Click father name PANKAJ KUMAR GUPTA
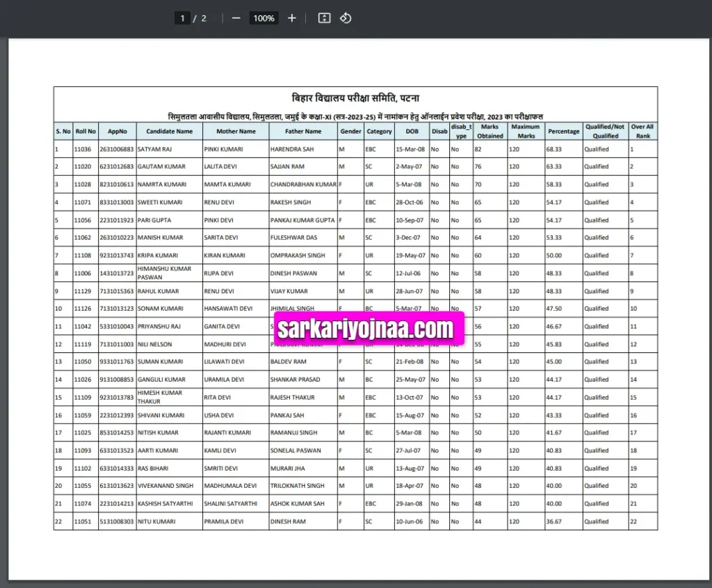Image resolution: width=712 pixels, height=588 pixels. click(302, 220)
